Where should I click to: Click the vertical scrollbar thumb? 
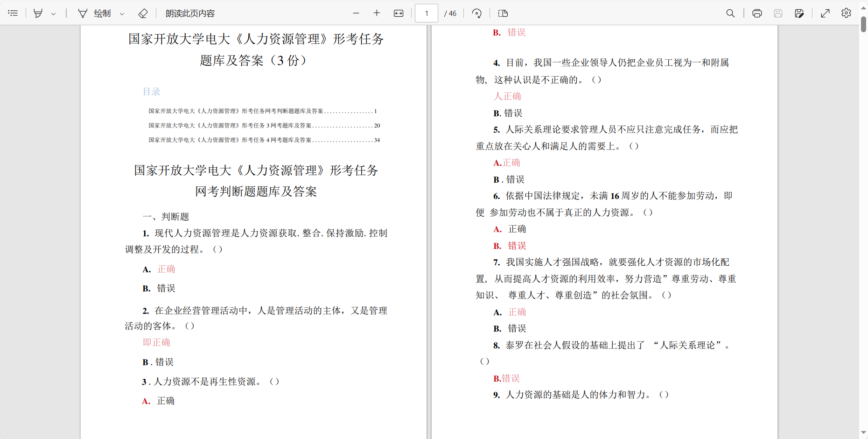863,24
